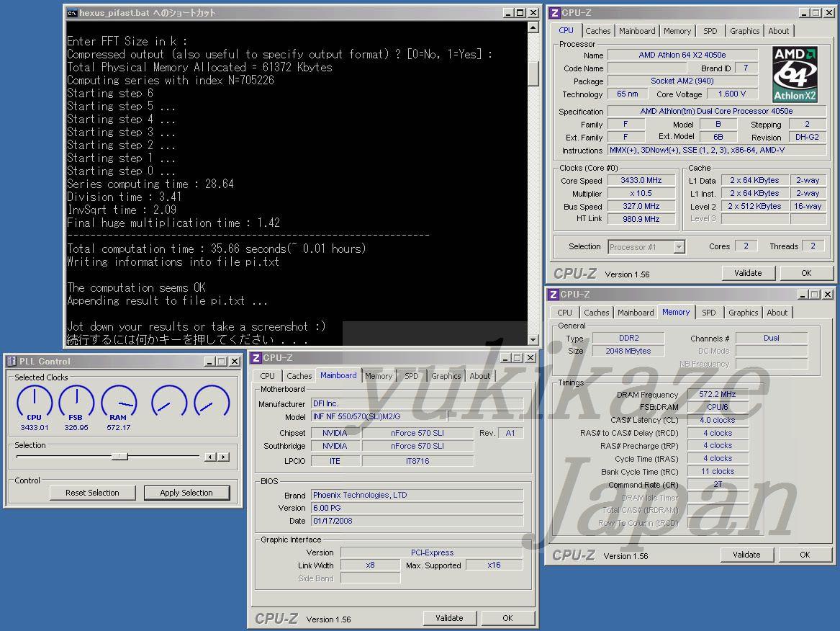Open Graphics tab in top CPU-Z window
Screen dimensions: 840x631
pos(745,31)
